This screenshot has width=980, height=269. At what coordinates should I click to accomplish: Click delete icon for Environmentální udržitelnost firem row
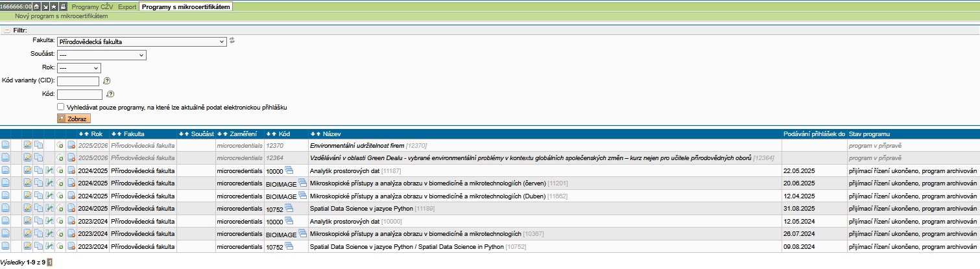71,145
